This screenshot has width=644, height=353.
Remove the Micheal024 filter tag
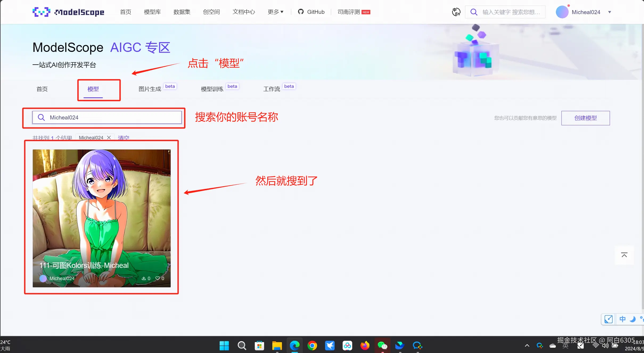(x=109, y=138)
